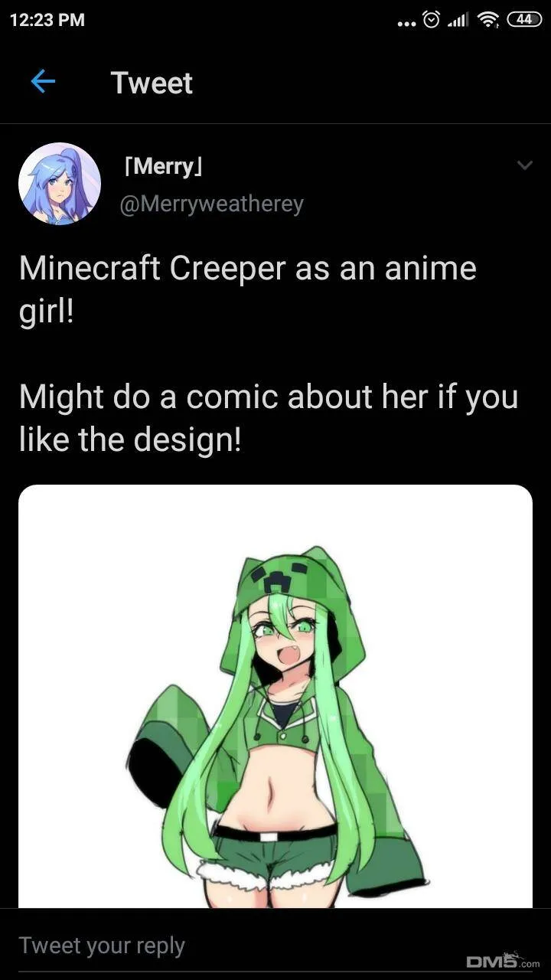Open the tweet options chevron menu
This screenshot has width=551, height=980.
click(524, 165)
